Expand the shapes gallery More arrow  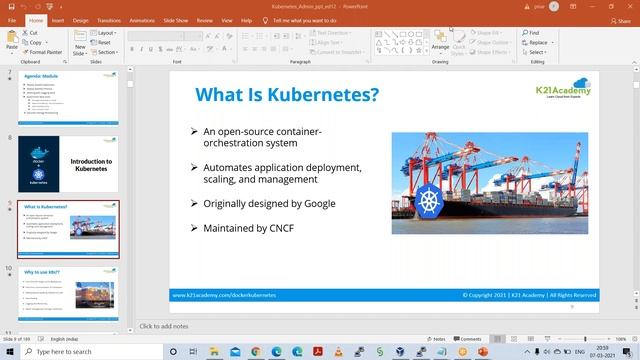click(427, 51)
